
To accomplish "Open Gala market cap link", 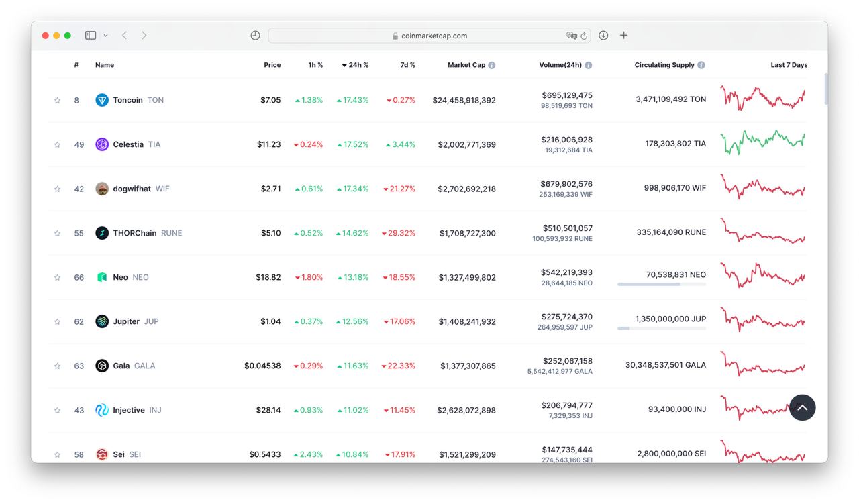I will point(468,366).
